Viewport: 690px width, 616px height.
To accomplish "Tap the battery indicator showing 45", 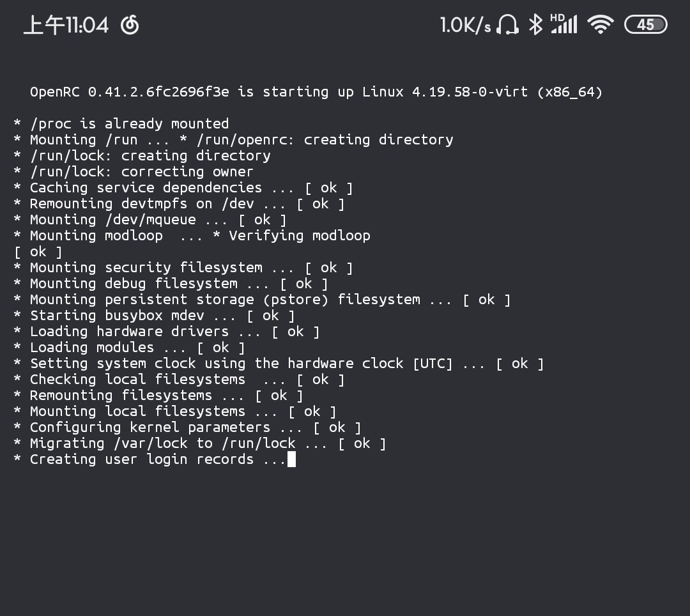I will (645, 25).
